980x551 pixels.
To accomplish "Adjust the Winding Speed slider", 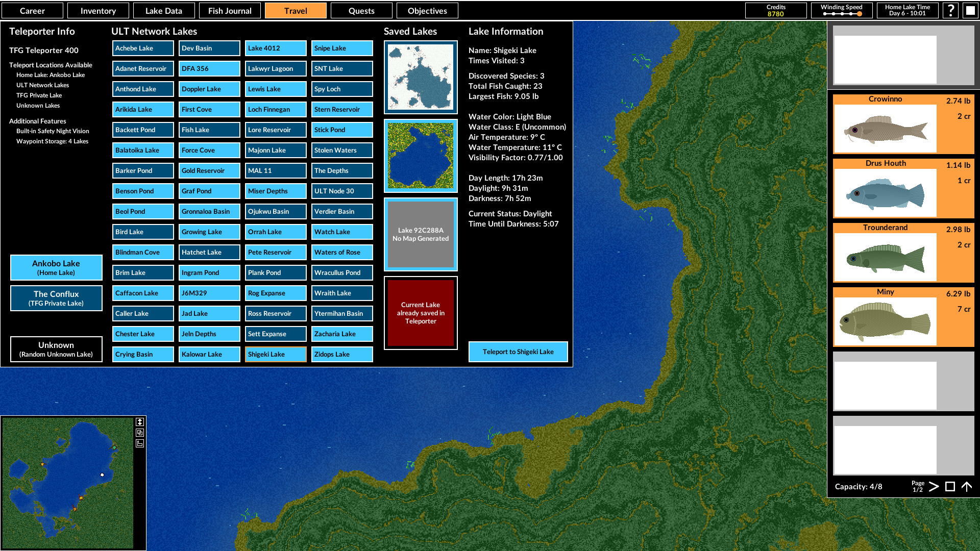I will click(842, 14).
